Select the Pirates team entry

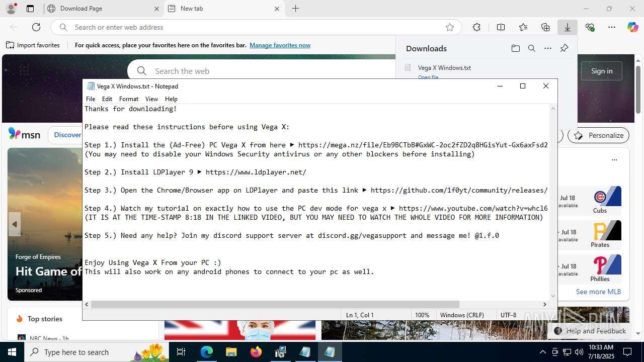point(600,234)
